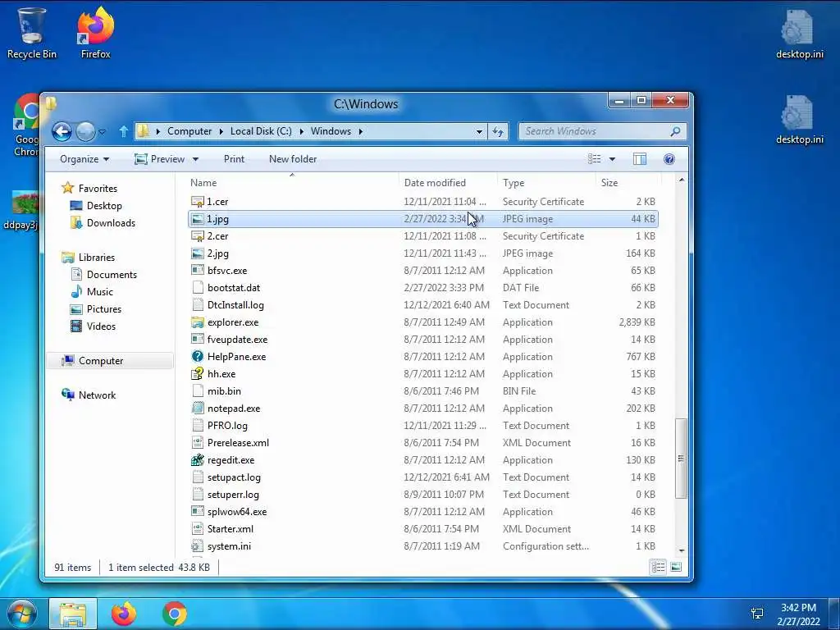Open the Videos library

pyautogui.click(x=101, y=326)
